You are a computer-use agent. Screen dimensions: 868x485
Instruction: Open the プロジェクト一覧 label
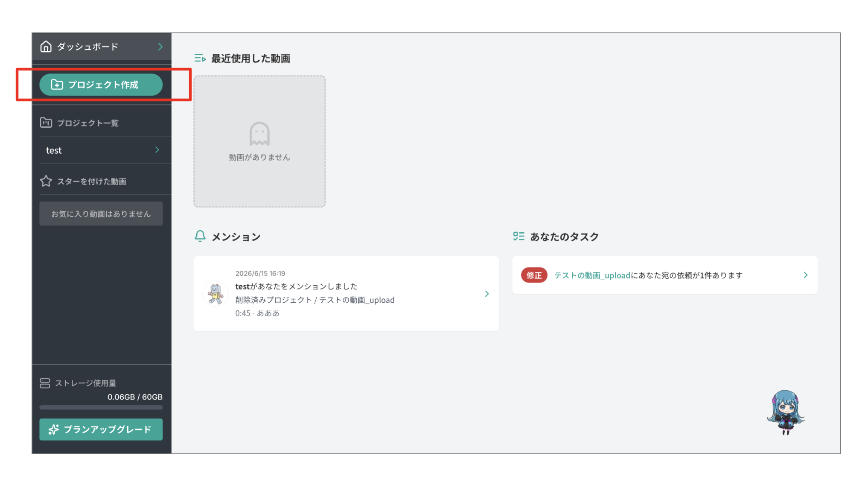click(88, 123)
